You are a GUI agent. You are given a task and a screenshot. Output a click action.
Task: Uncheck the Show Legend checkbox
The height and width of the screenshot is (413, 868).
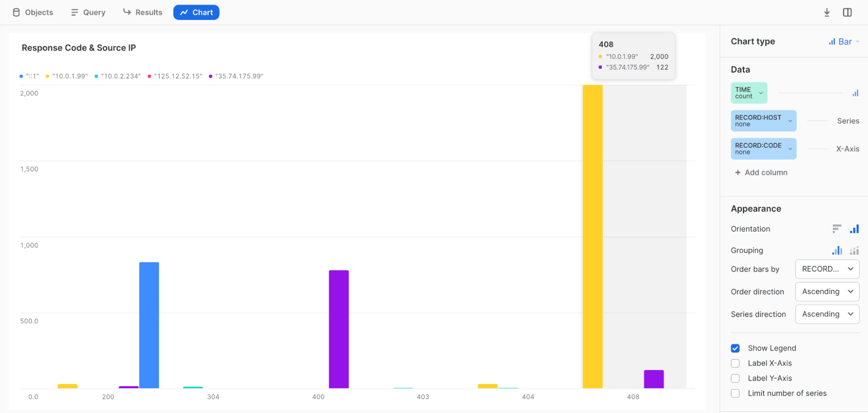click(735, 348)
